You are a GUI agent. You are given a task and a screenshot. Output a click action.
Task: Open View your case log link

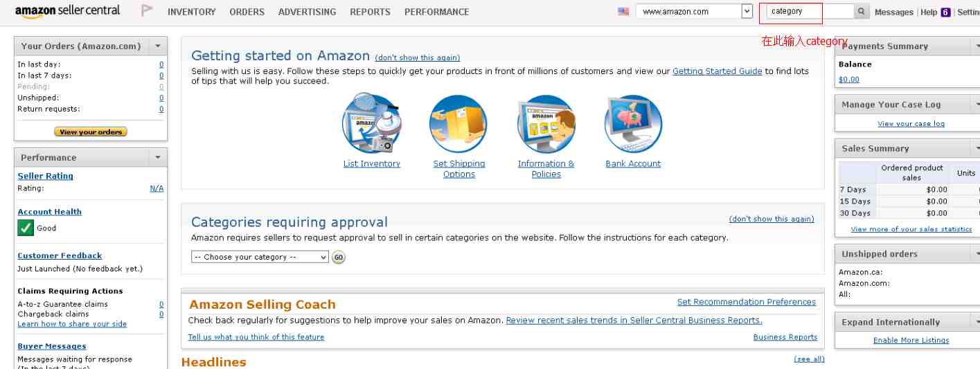911,124
